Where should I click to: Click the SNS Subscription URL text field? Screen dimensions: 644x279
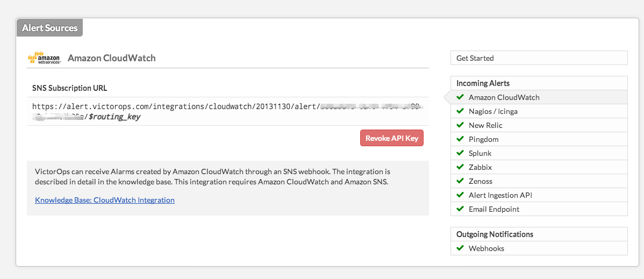228,111
